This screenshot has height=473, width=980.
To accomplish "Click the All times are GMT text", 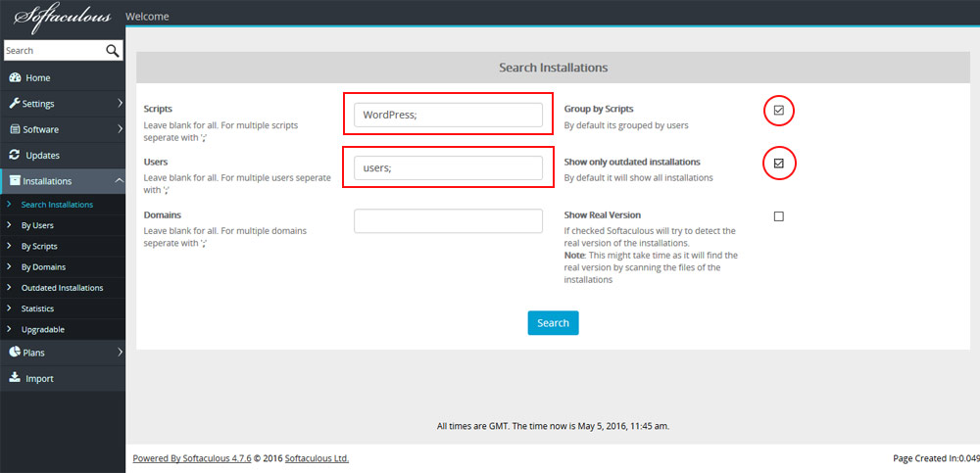I will 553,426.
